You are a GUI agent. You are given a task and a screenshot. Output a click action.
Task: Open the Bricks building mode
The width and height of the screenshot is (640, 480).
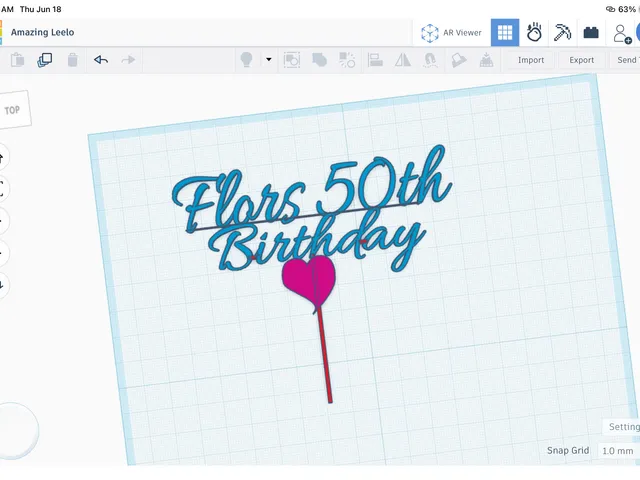click(x=591, y=33)
